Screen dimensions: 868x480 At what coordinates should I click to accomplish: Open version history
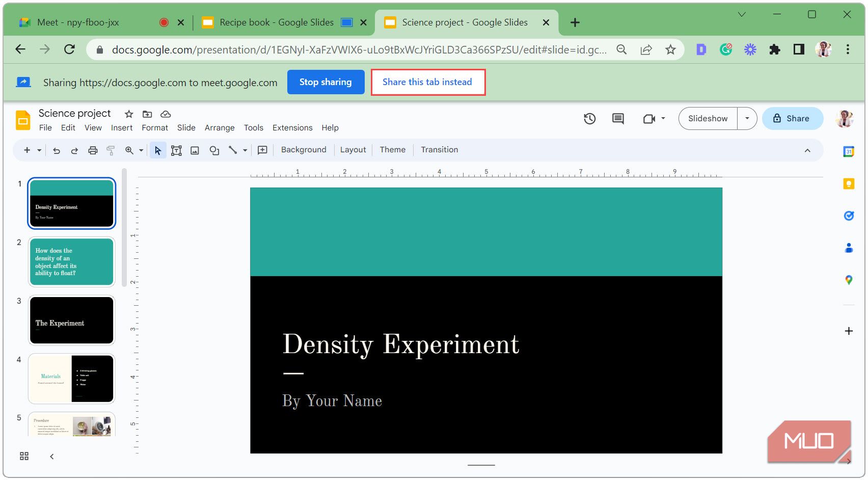(589, 118)
